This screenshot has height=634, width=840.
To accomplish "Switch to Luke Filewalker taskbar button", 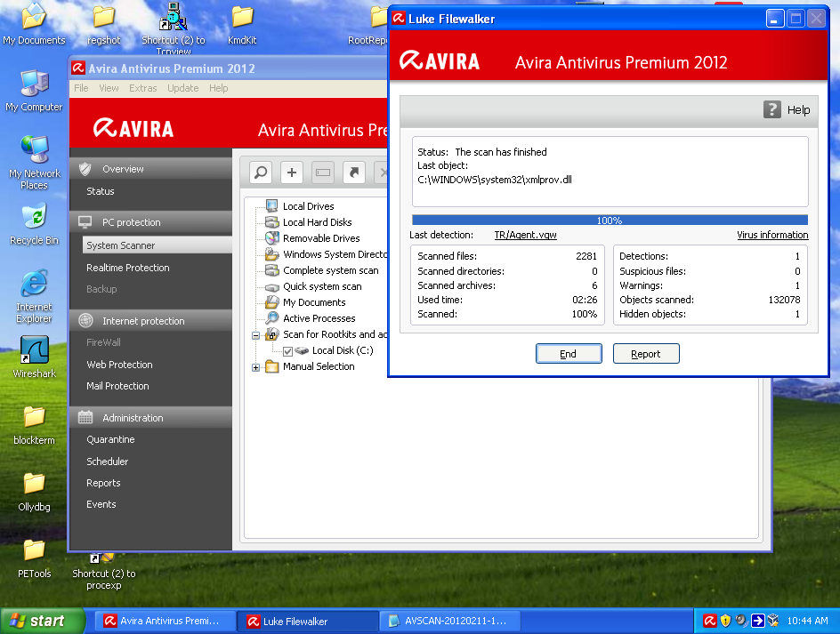I will point(308,622).
